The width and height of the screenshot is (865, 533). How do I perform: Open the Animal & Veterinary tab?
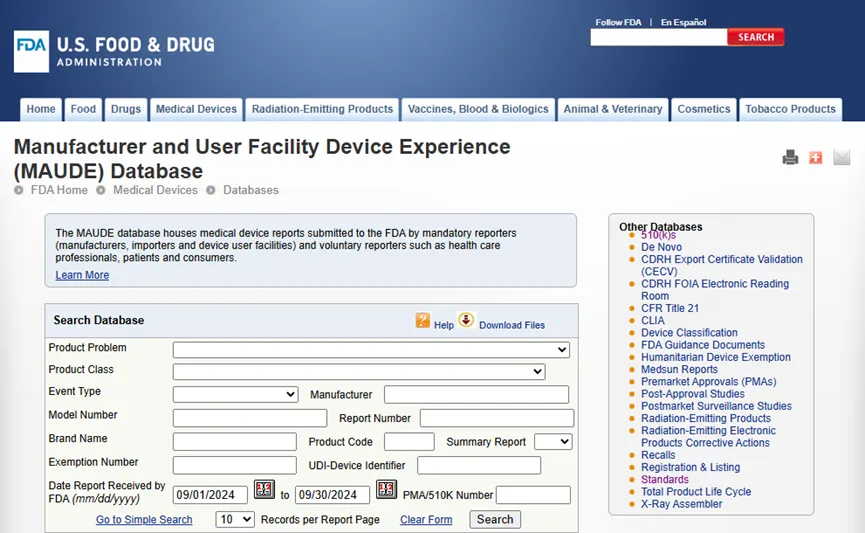[x=613, y=109]
